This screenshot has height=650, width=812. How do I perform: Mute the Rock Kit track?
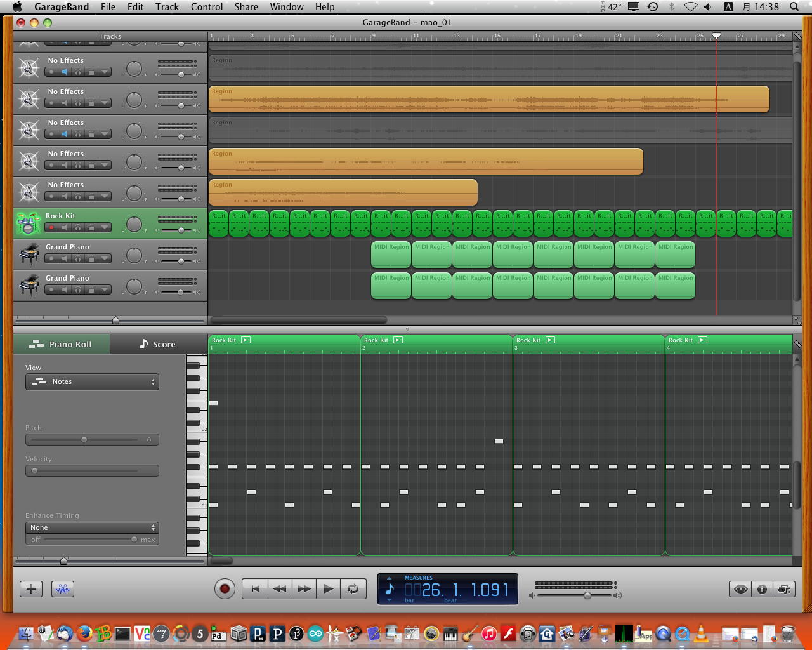click(64, 227)
